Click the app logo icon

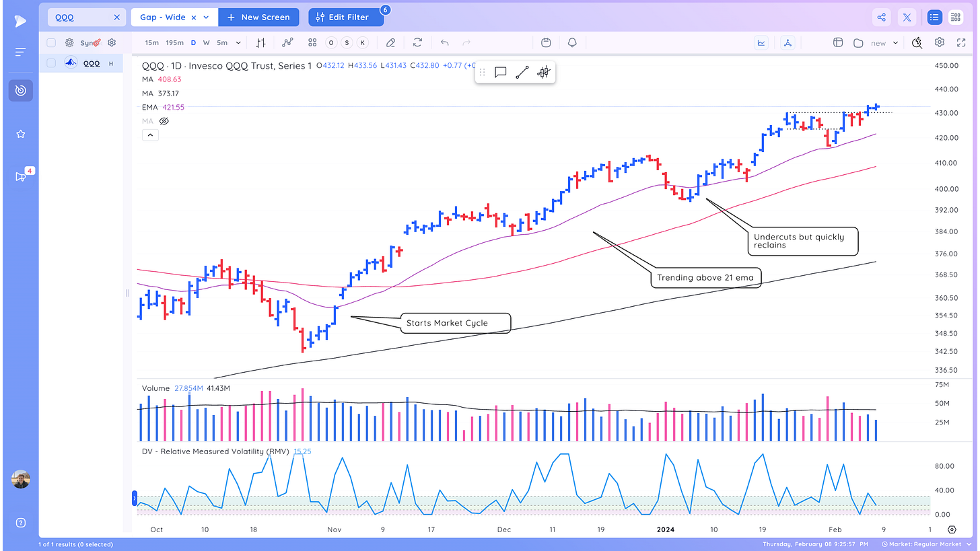[20, 21]
